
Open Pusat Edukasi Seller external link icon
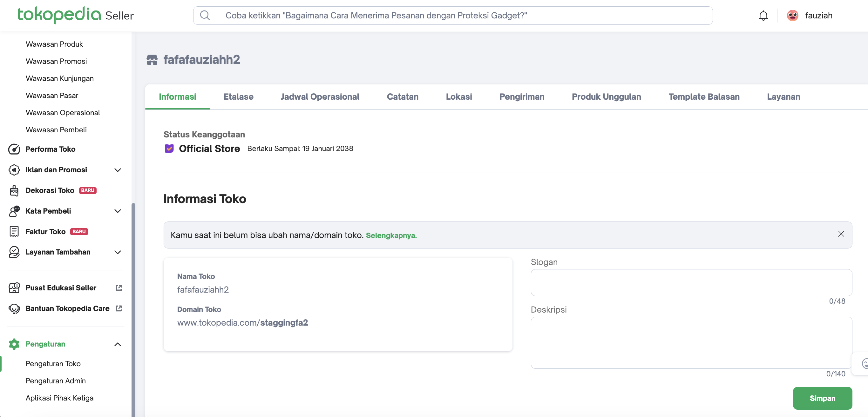click(119, 288)
